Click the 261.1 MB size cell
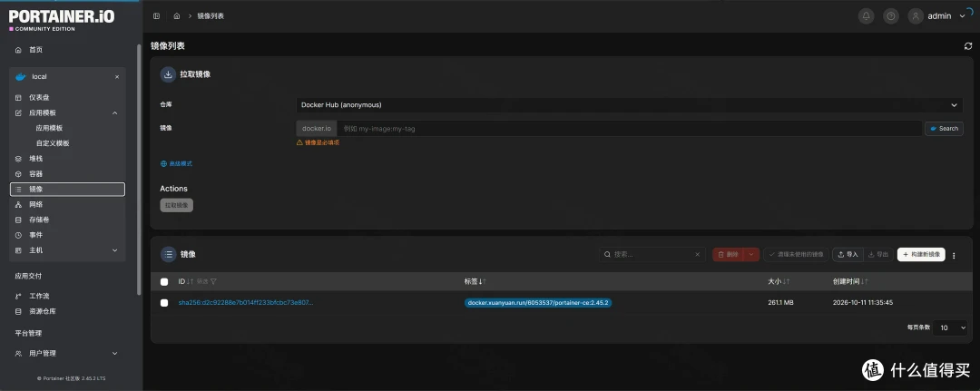This screenshot has width=980, height=391. pos(780,303)
